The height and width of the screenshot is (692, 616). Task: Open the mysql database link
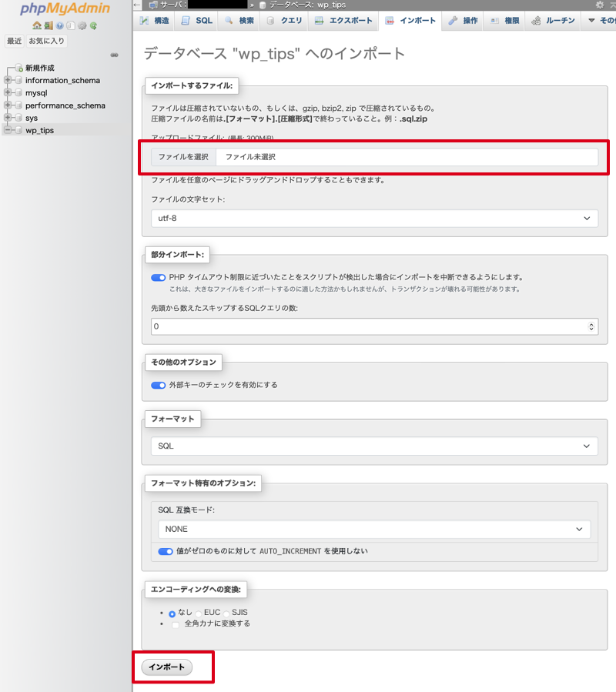pos(36,93)
